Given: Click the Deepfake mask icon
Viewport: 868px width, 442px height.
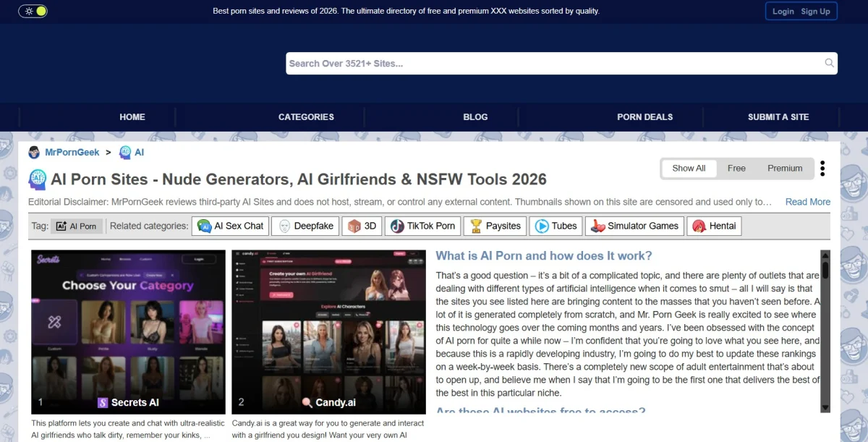Looking at the screenshot, I should [284, 226].
